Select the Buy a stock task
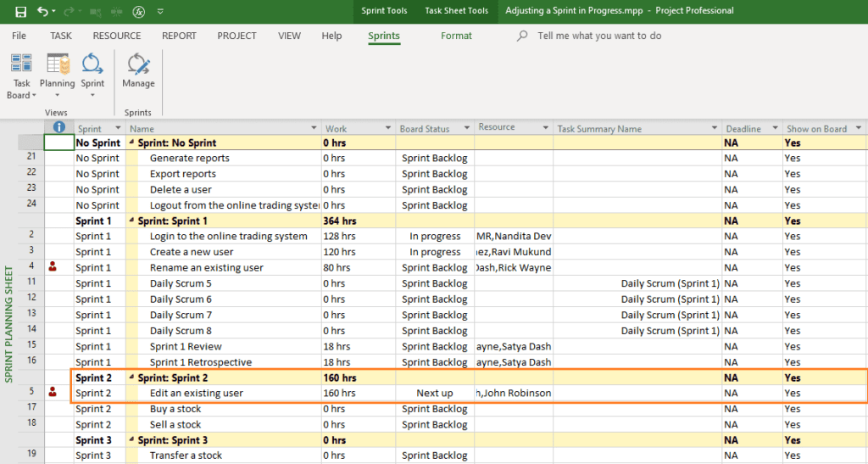The image size is (868, 464). pyautogui.click(x=175, y=409)
